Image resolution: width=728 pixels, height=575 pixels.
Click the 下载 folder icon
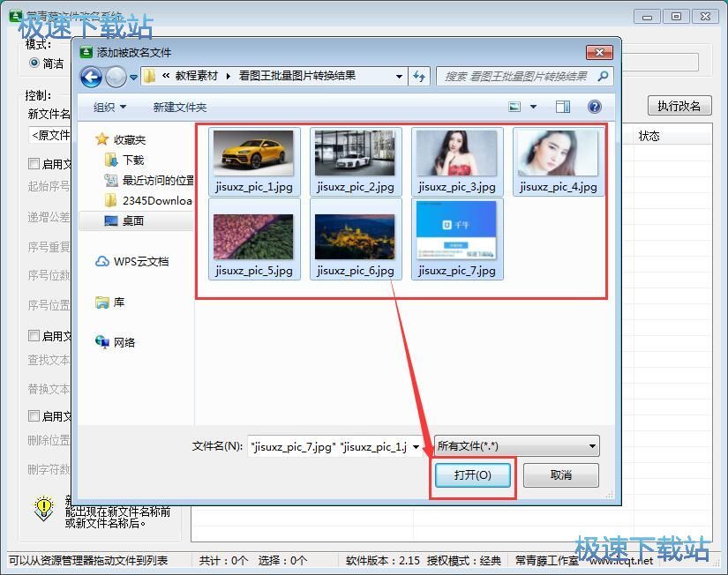coord(111,161)
